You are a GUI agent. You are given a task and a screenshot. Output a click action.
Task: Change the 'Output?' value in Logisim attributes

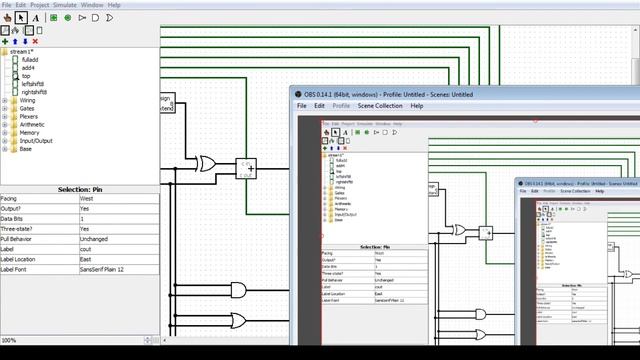coord(119,209)
